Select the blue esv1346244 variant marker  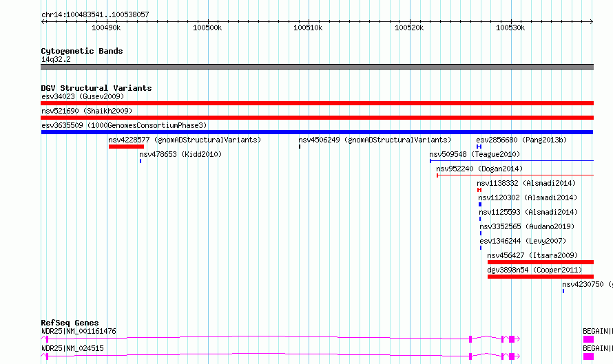click(x=481, y=248)
